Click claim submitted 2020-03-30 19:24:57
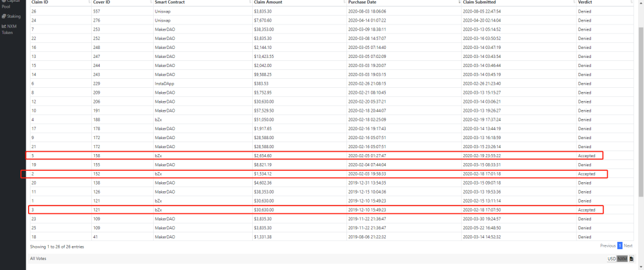644x270 pixels. tap(482, 219)
